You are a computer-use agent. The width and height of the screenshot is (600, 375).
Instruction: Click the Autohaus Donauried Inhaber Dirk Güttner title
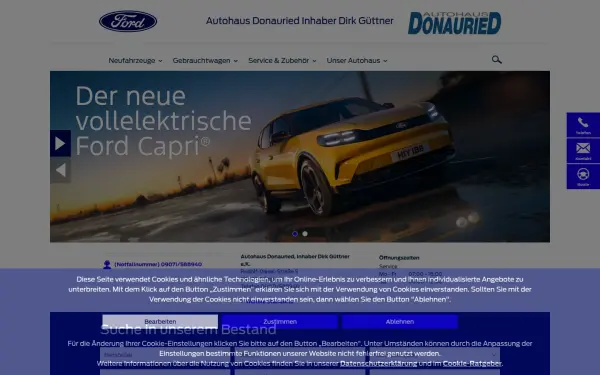[x=300, y=21]
